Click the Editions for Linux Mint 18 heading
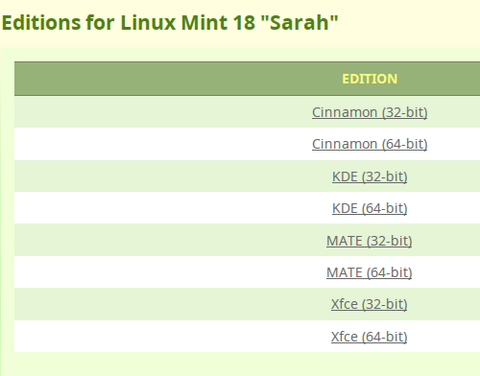The height and width of the screenshot is (376, 480). pyautogui.click(x=170, y=22)
